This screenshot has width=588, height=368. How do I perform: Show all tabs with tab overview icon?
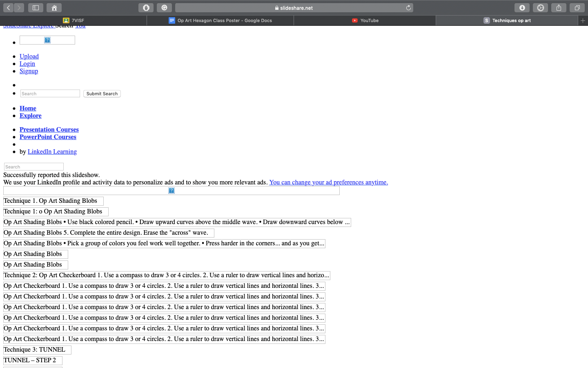click(x=577, y=7)
